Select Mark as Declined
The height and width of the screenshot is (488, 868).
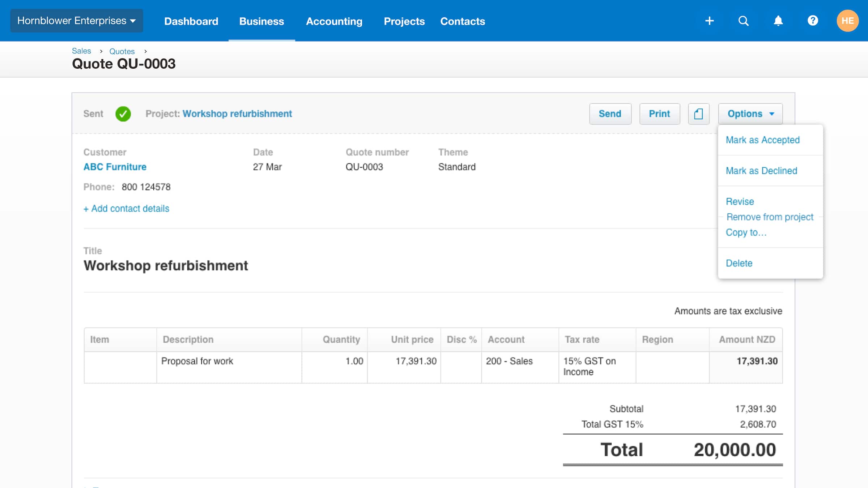point(761,171)
